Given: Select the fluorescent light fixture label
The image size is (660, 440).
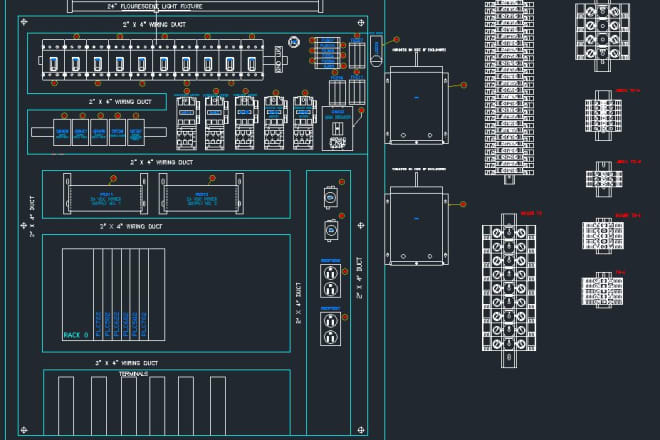Looking at the screenshot, I should click(154, 6).
